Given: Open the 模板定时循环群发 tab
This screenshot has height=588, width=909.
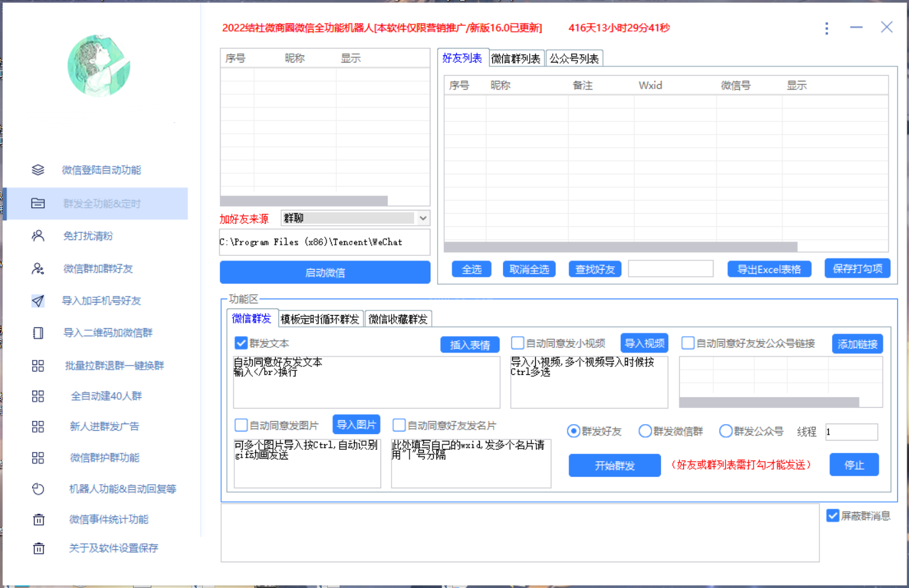Looking at the screenshot, I should click(x=321, y=319).
